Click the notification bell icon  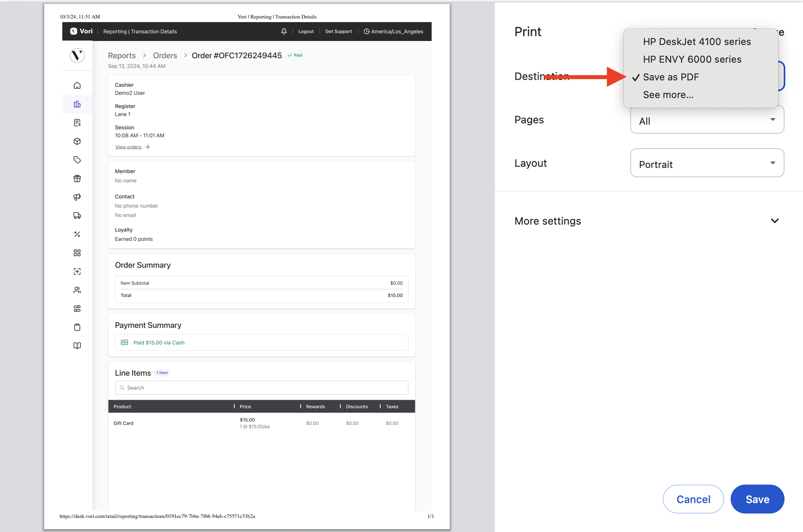point(284,31)
